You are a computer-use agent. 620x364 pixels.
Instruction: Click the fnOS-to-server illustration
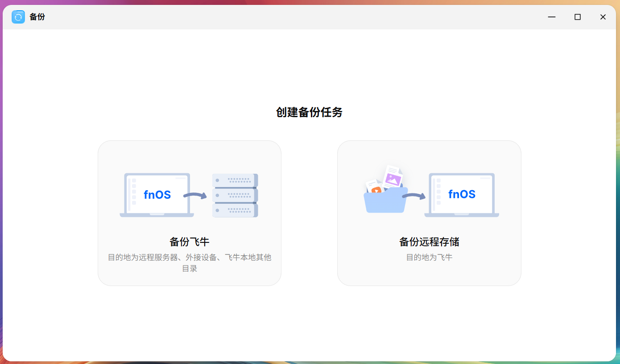click(x=189, y=195)
